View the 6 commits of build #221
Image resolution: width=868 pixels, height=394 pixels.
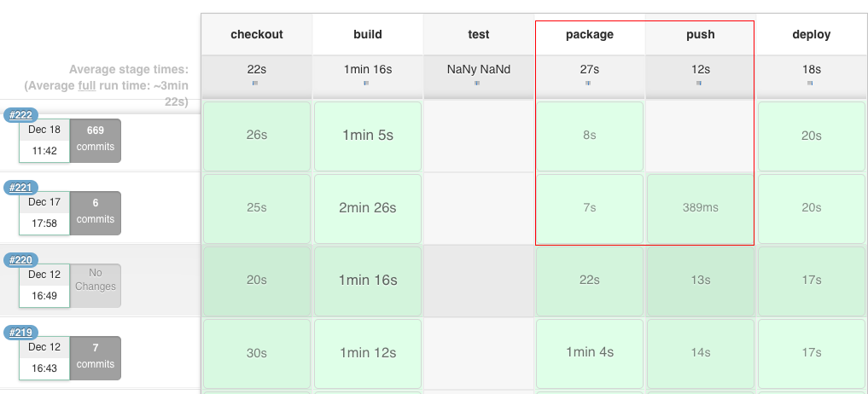(x=96, y=212)
